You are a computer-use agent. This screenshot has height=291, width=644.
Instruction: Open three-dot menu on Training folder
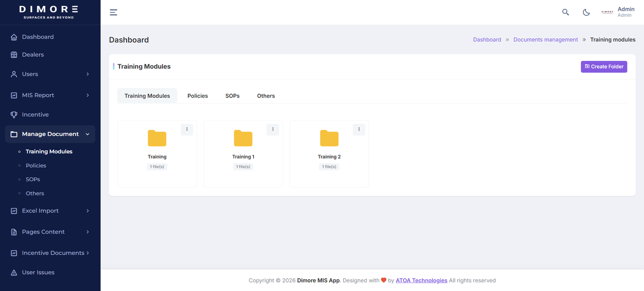coord(187,129)
